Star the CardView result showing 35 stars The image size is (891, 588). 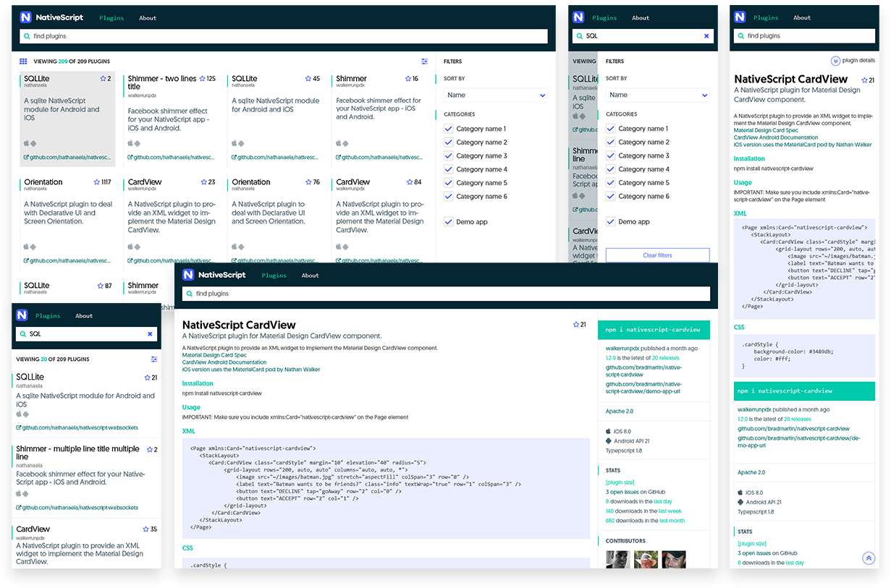145,529
